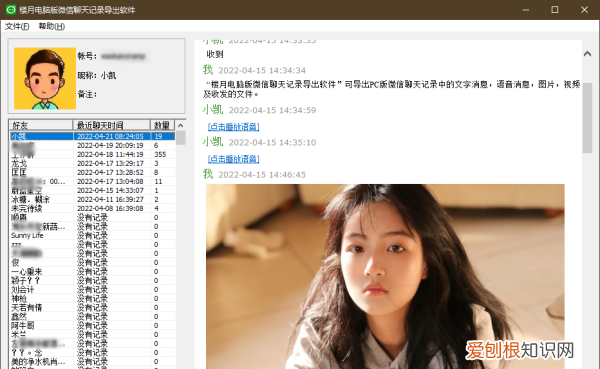Viewport: 600px width, 369px height.
Task: Click the friend list scrollbar thumb
Action: (x=181, y=138)
